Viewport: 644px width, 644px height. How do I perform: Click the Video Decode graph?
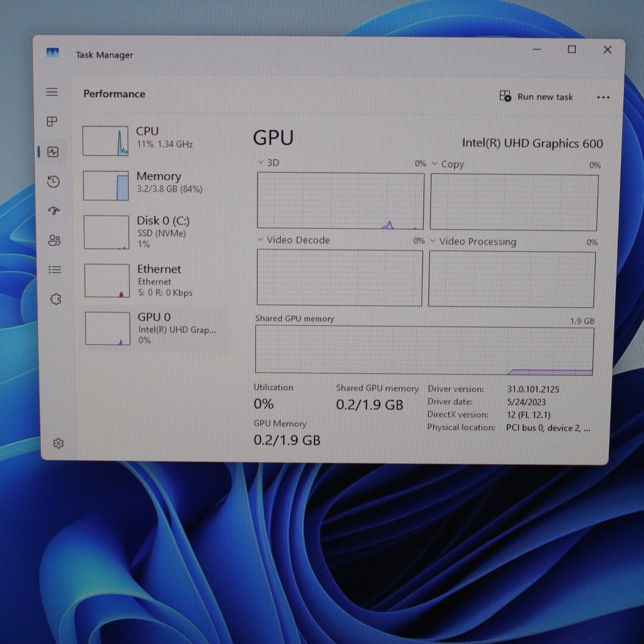340,278
